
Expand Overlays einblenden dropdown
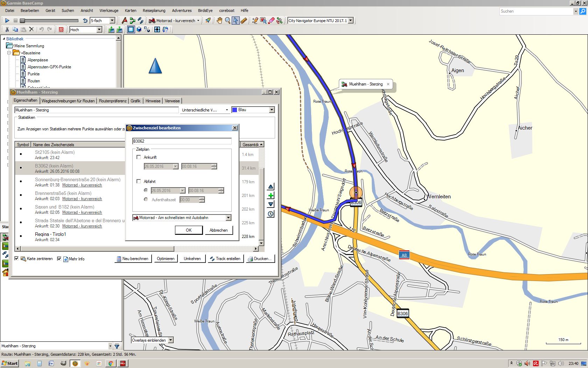pos(171,340)
